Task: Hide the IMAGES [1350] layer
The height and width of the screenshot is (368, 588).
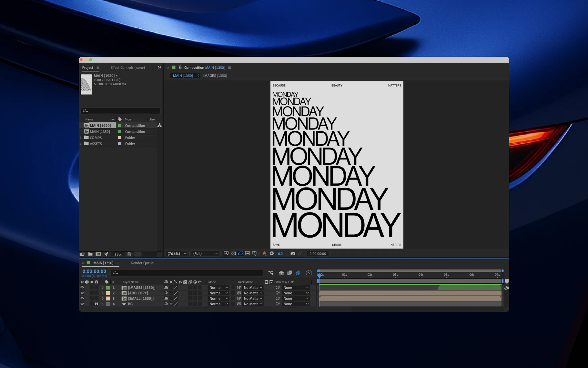Action: click(82, 288)
